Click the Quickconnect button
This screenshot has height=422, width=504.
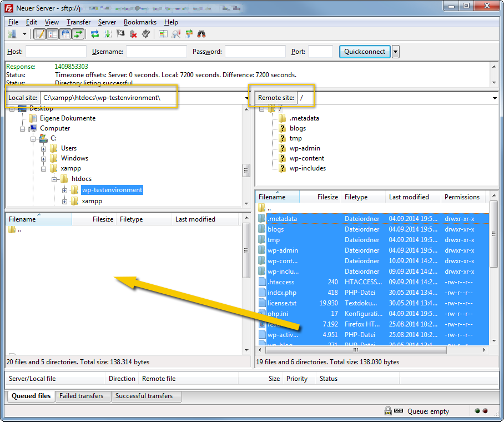coord(365,52)
